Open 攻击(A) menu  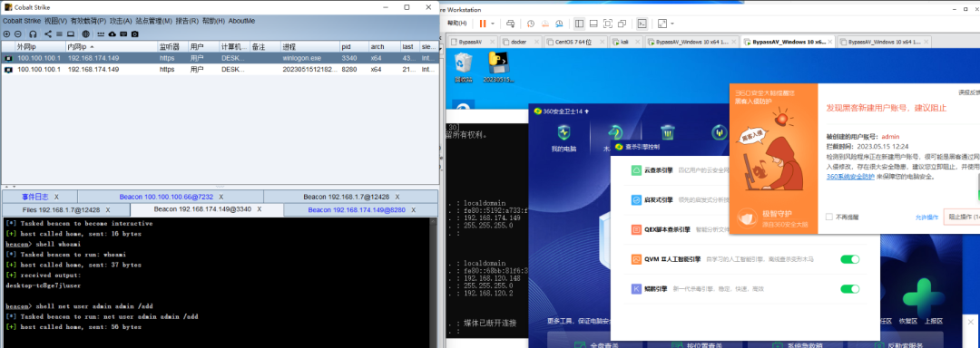pos(121,21)
